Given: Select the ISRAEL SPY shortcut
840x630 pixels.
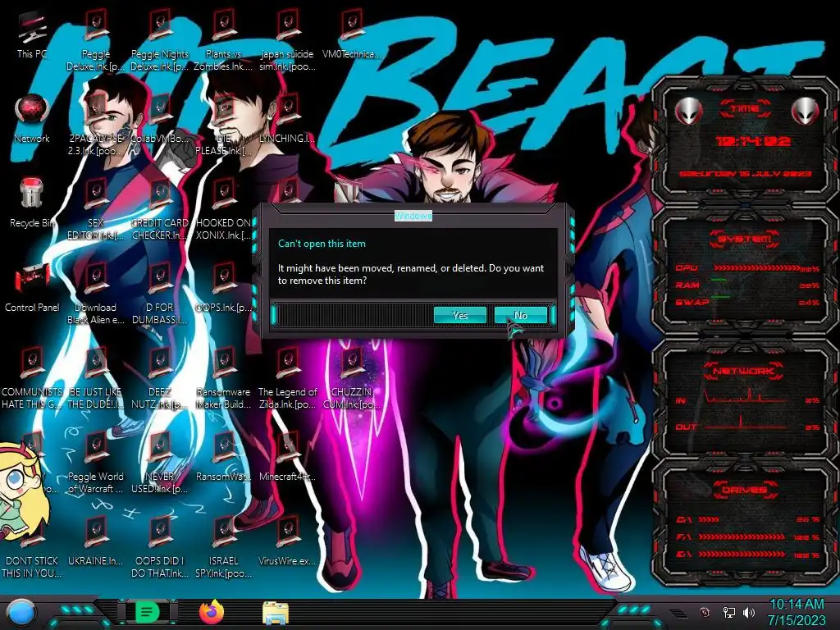Looking at the screenshot, I should click(223, 547).
